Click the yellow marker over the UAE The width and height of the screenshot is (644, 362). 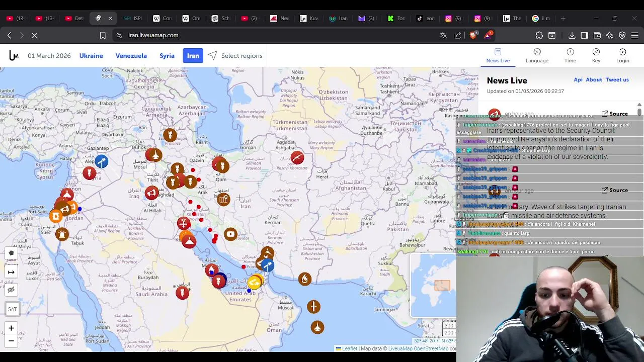click(255, 282)
